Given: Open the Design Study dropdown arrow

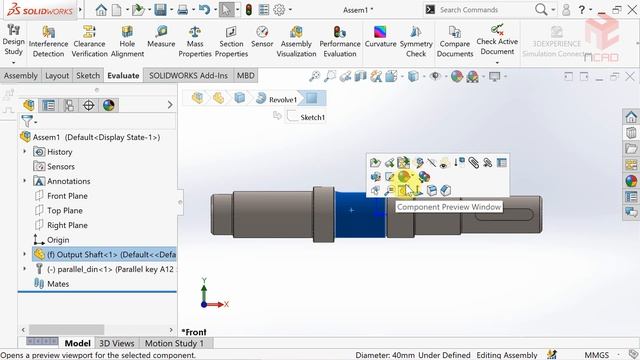Looking at the screenshot, I should 13,62.
